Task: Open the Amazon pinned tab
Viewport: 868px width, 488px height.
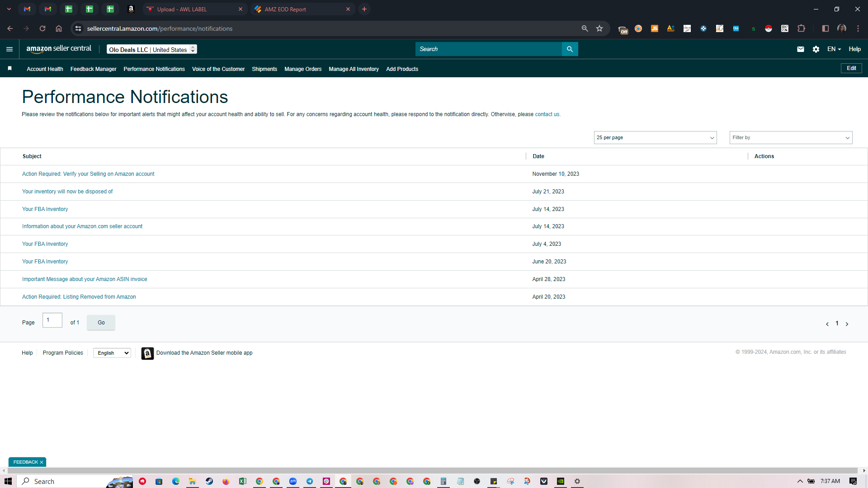Action: click(x=131, y=9)
